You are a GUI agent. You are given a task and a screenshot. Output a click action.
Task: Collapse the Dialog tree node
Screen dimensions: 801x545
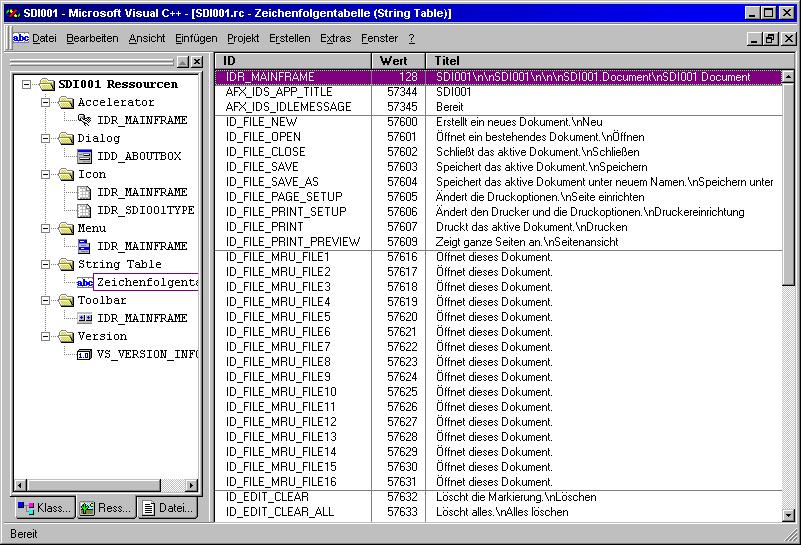(45, 138)
